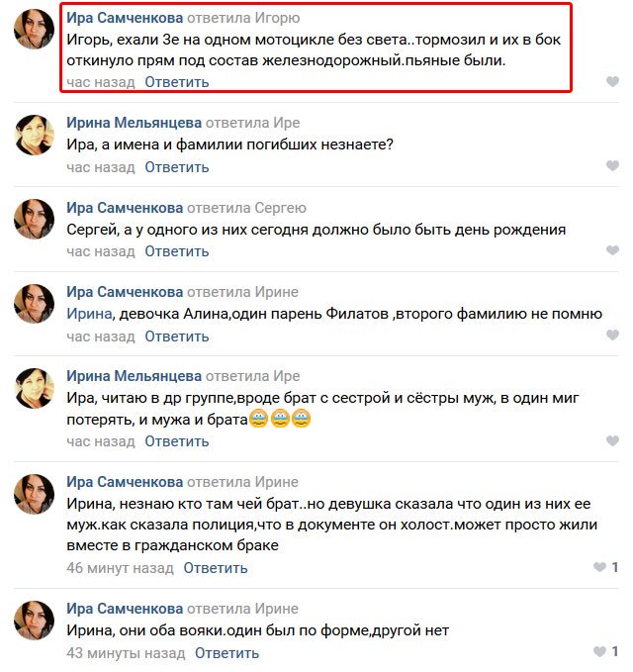Reply to the comment posted 43 minutes ago
633x672 pixels.
[226, 653]
